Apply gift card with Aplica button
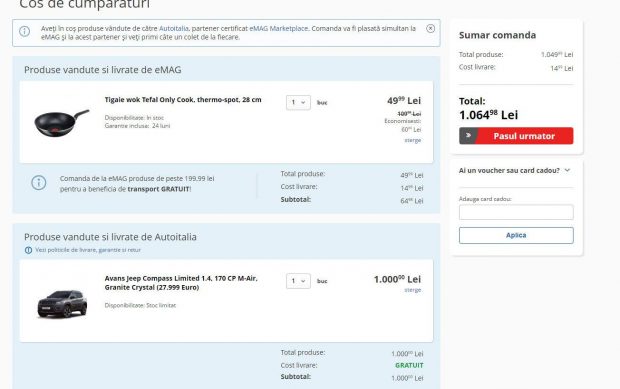This screenshot has width=620, height=389. 516,235
